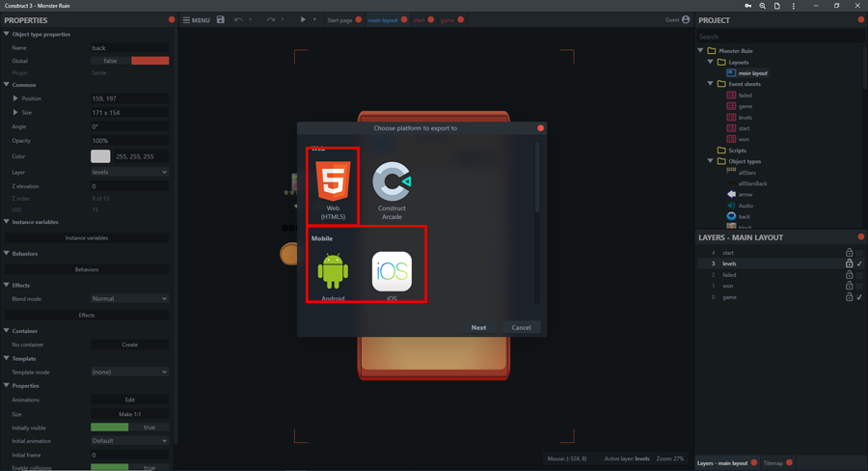Screen dimensions: 868x471
Task: Lock the start layer
Action: 849,253
